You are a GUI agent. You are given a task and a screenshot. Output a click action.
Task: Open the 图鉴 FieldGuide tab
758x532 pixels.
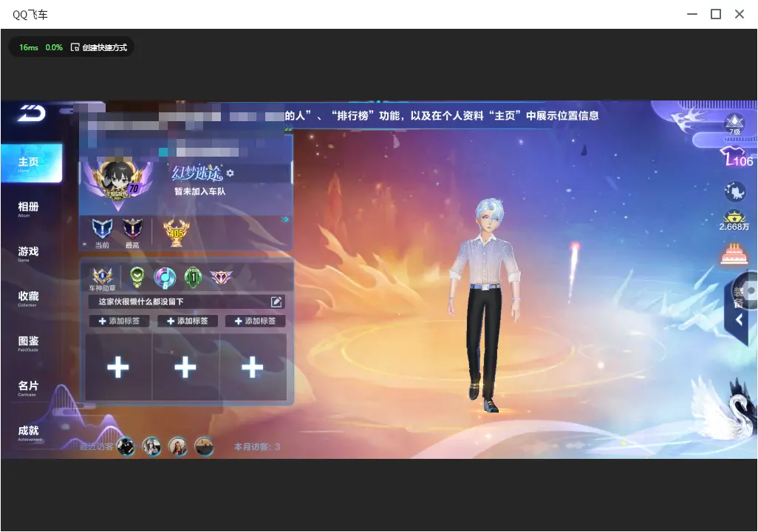point(28,344)
